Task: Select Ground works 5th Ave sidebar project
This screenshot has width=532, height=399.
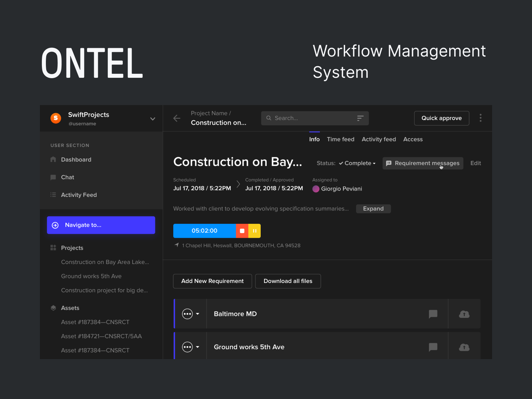Action: tap(91, 276)
